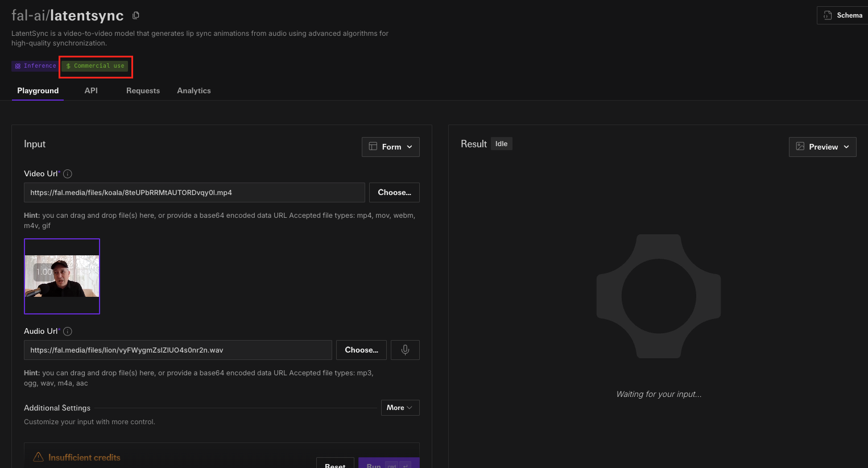This screenshot has height=468, width=868.
Task: Copy the fal-ai/latentsync model name
Action: pos(135,15)
